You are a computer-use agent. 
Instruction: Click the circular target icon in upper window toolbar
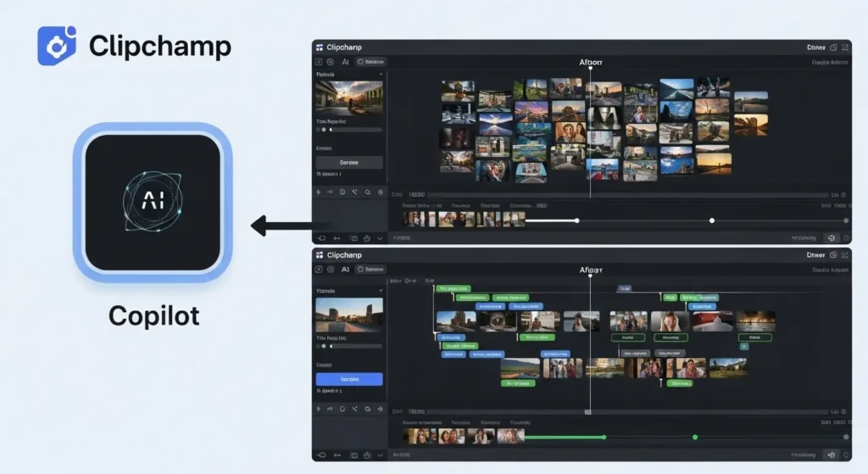pyautogui.click(x=331, y=62)
